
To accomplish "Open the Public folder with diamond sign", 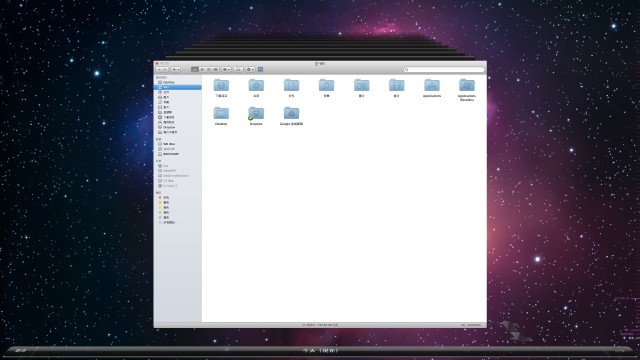I will tap(256, 86).
